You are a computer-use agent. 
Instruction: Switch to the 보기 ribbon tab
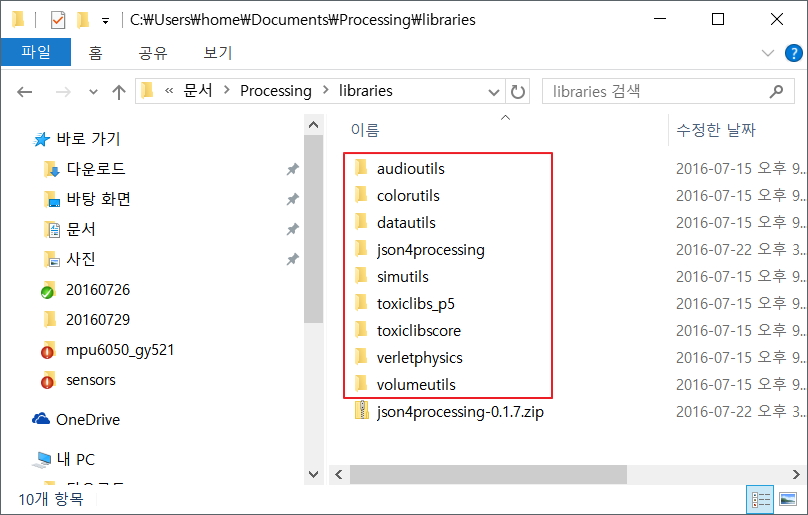(217, 53)
